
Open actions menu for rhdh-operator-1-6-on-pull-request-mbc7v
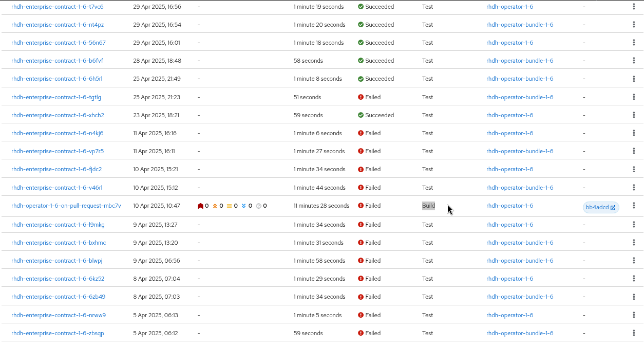tap(634, 206)
